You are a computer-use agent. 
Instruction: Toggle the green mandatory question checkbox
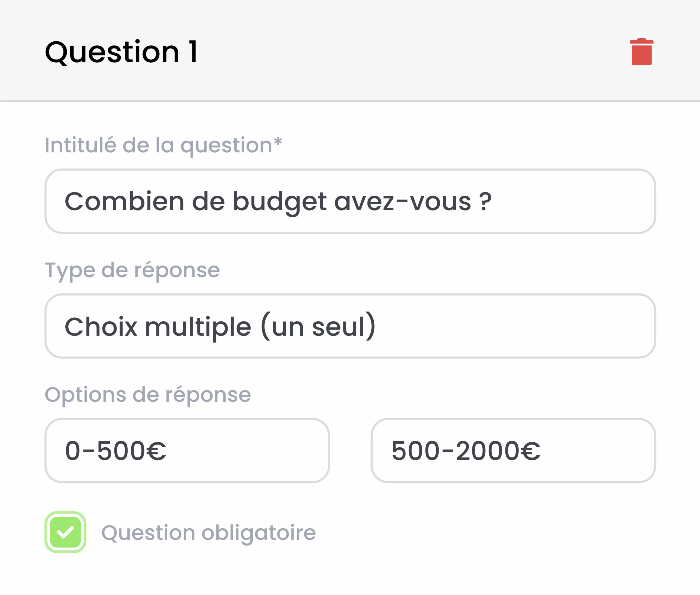(x=65, y=532)
